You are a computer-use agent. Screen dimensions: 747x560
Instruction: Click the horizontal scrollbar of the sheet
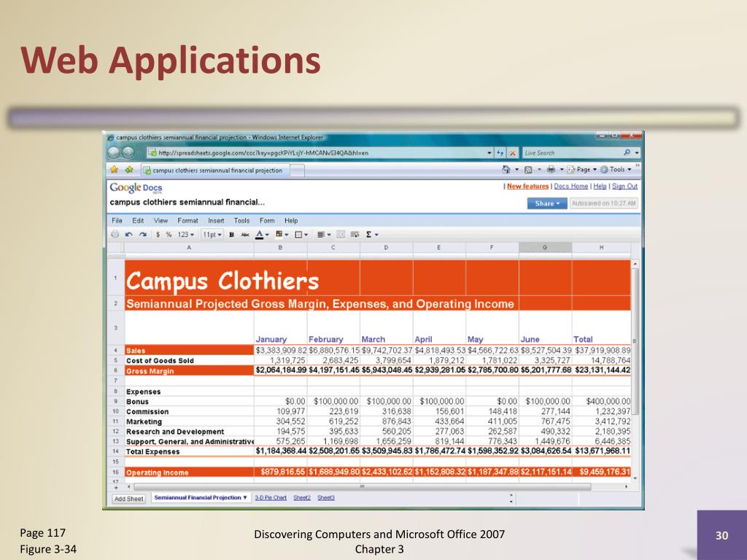[x=363, y=486]
